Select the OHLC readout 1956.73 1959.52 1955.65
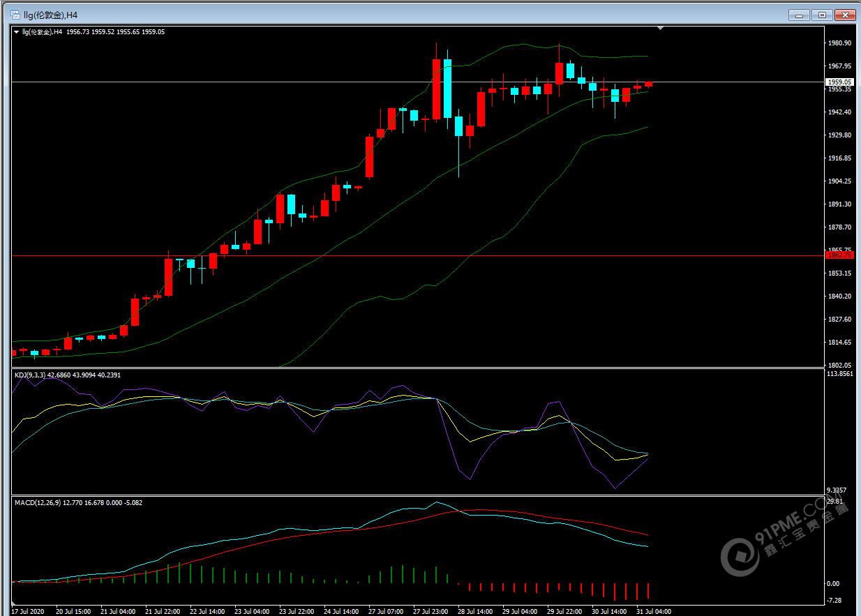 [x=103, y=31]
